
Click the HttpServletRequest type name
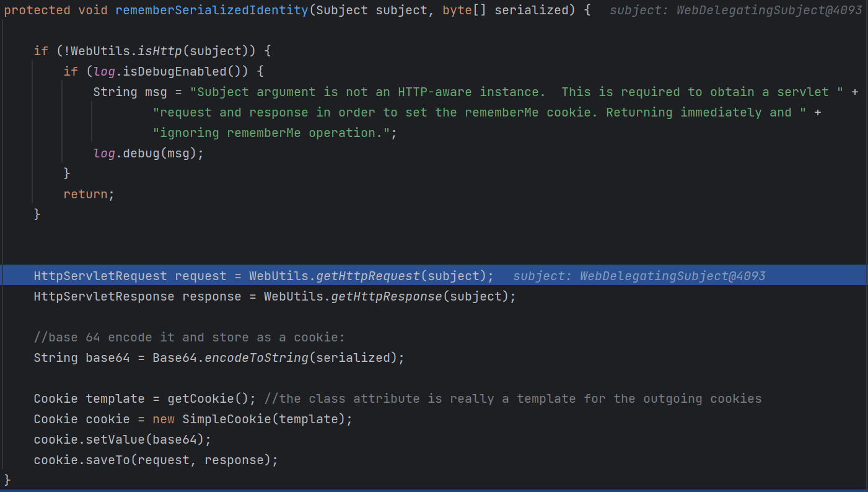pyautogui.click(x=100, y=276)
